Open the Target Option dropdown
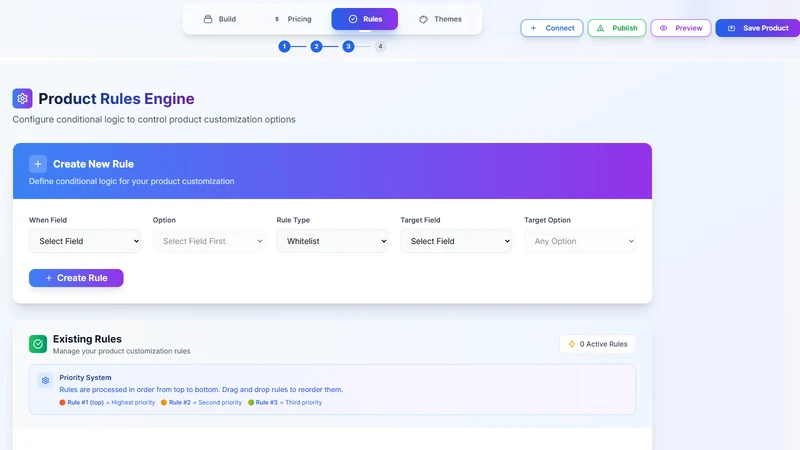This screenshot has height=450, width=800. (580, 241)
